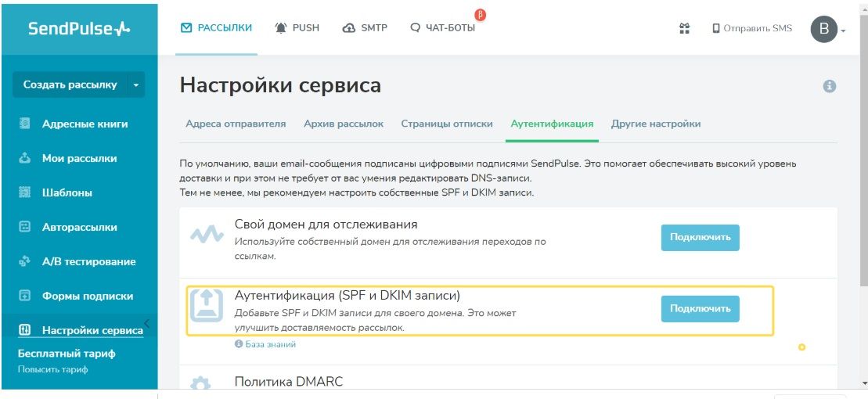The height and width of the screenshot is (399, 868).
Task: Click the Аутентификация (SPF и DKIM записи) title
Action: (x=348, y=295)
